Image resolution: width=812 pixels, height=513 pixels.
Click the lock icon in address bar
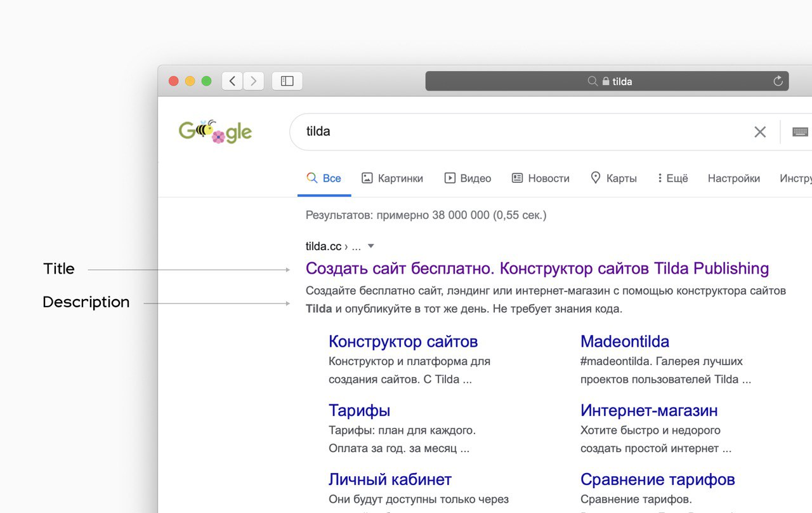[x=606, y=81]
